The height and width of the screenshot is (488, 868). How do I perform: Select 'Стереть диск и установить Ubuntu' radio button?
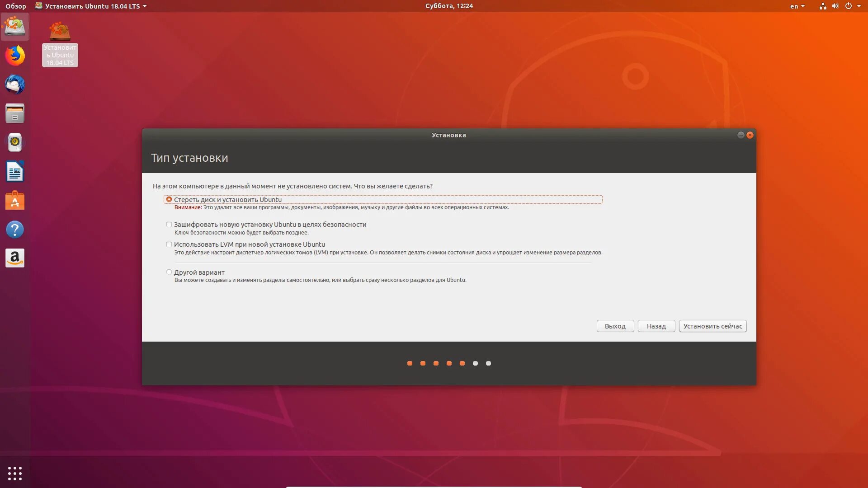pyautogui.click(x=169, y=199)
